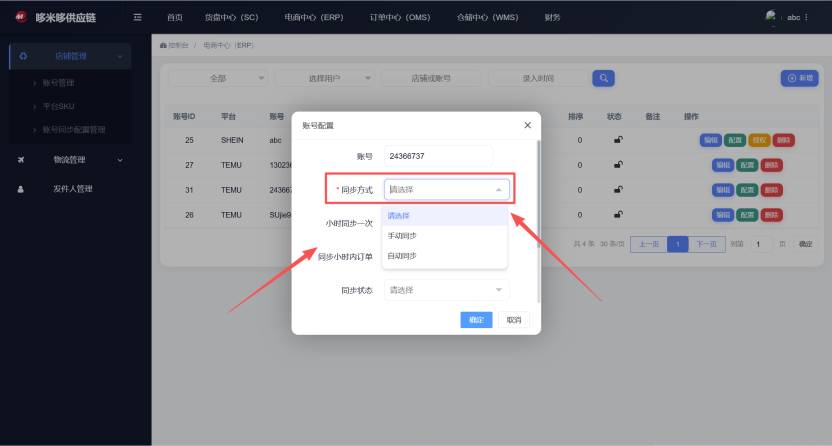832x446 pixels.
Task: Open the 全部 platform filter dropdown
Action: pos(218,78)
